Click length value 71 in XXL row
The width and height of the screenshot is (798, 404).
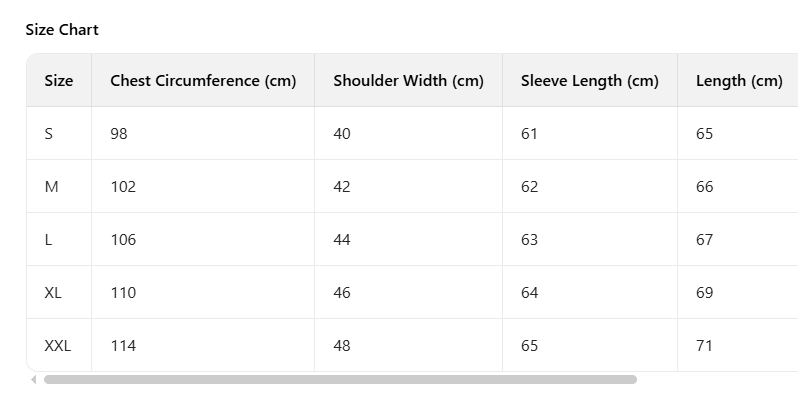click(704, 345)
